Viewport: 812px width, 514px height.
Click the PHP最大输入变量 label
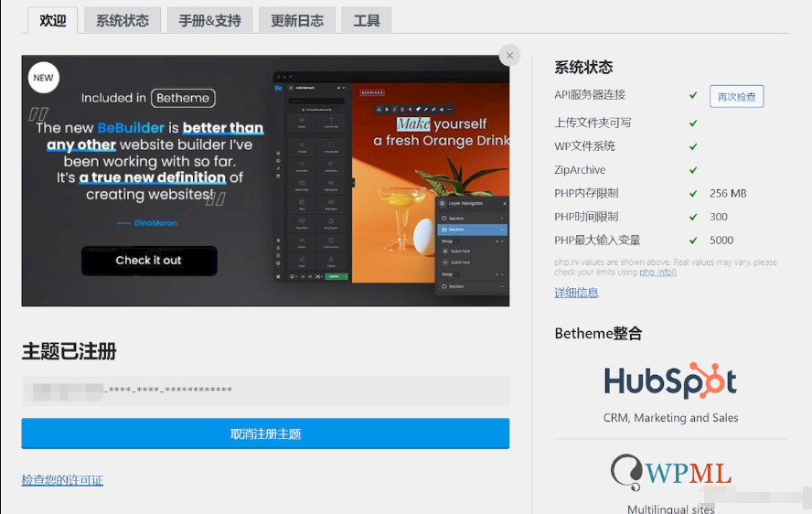[597, 240]
